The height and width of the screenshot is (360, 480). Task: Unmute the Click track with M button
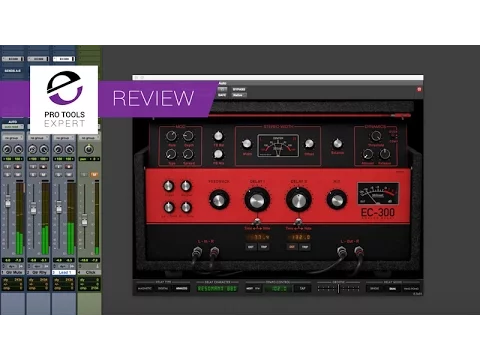[x=94, y=174]
